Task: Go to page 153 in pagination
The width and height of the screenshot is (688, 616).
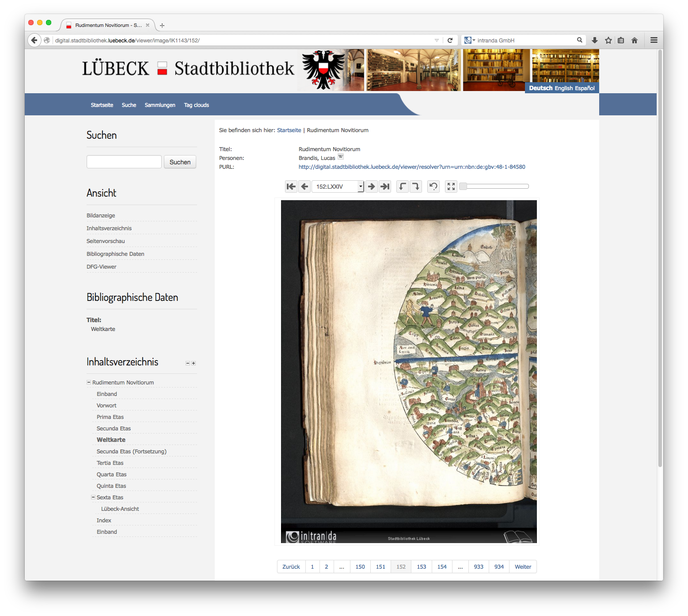Action: click(422, 567)
